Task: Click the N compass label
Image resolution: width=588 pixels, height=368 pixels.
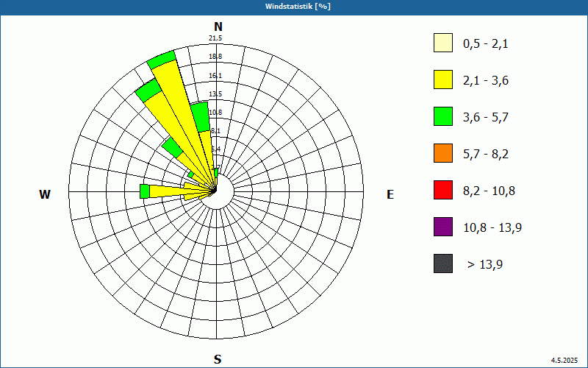Action: [x=218, y=26]
